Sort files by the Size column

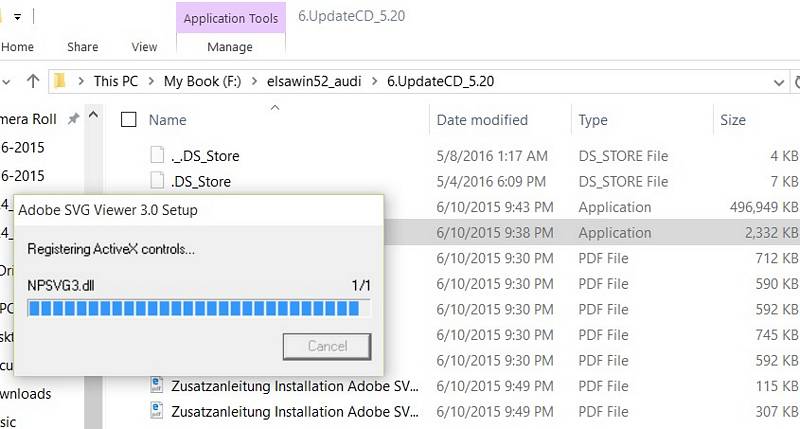[x=733, y=120]
